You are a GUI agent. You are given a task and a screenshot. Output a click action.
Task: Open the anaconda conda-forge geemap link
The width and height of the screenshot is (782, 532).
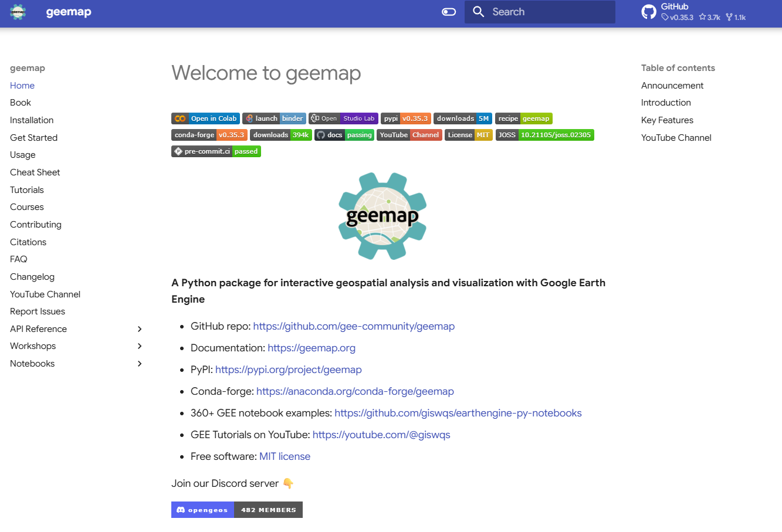(355, 391)
